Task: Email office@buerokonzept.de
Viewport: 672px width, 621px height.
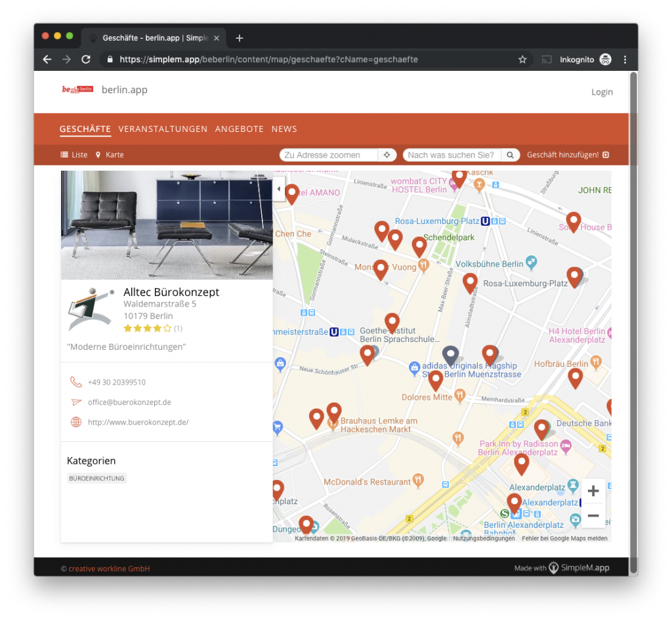Action: [x=129, y=402]
